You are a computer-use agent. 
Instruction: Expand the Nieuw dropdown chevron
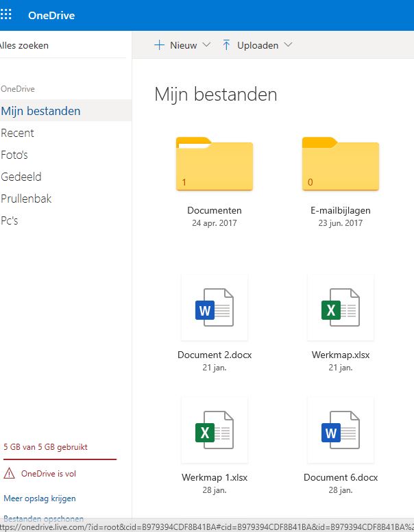click(206, 45)
